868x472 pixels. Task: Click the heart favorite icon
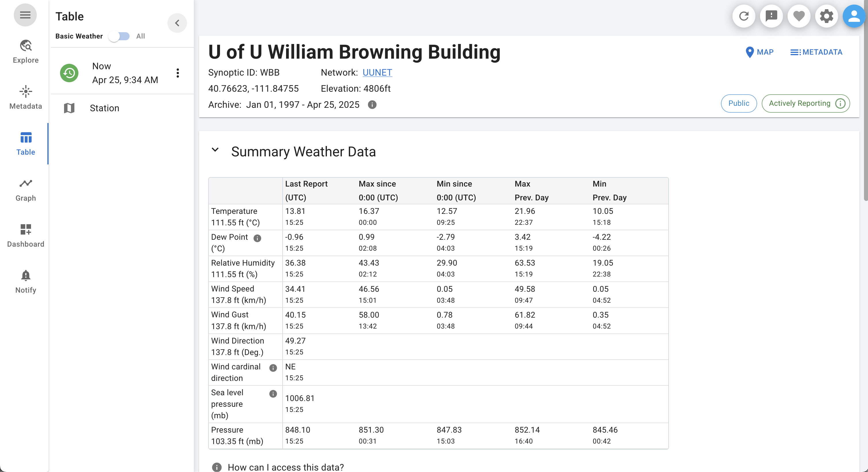point(799,16)
